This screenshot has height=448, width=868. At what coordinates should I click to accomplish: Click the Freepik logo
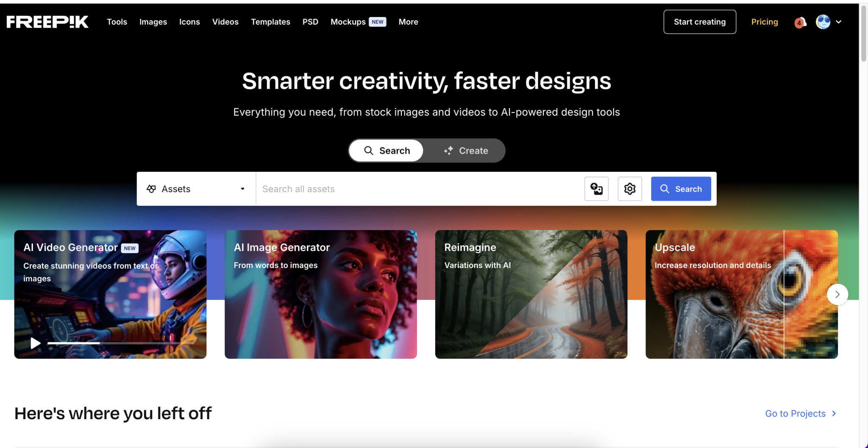point(47,22)
